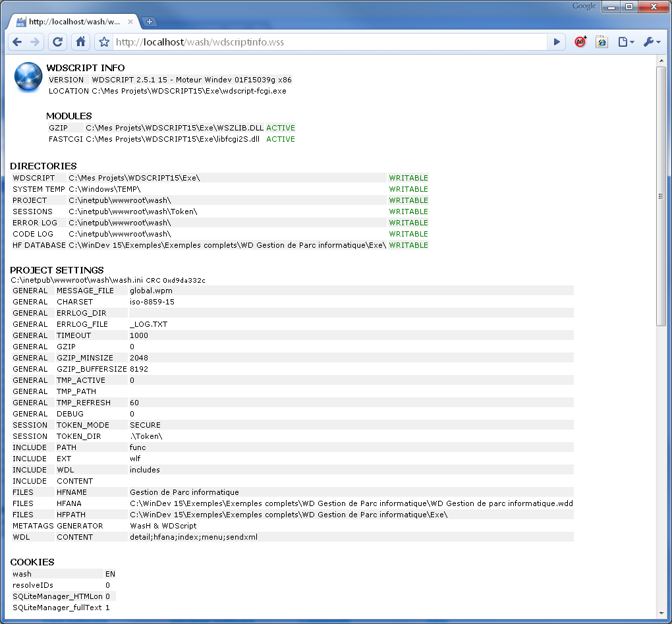The image size is (672, 624).
Task: Open the IE Tab extension icon
Action: coord(602,42)
